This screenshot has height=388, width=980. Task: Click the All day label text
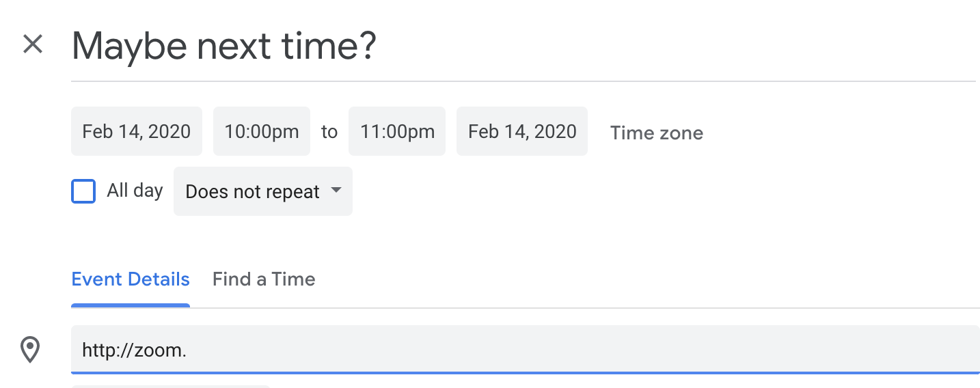click(135, 191)
